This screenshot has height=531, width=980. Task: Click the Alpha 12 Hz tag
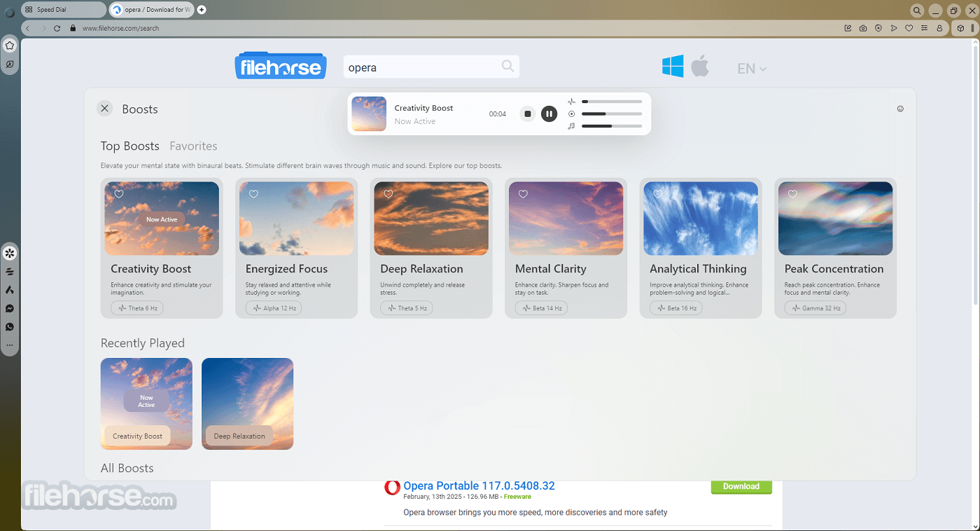pyautogui.click(x=274, y=308)
